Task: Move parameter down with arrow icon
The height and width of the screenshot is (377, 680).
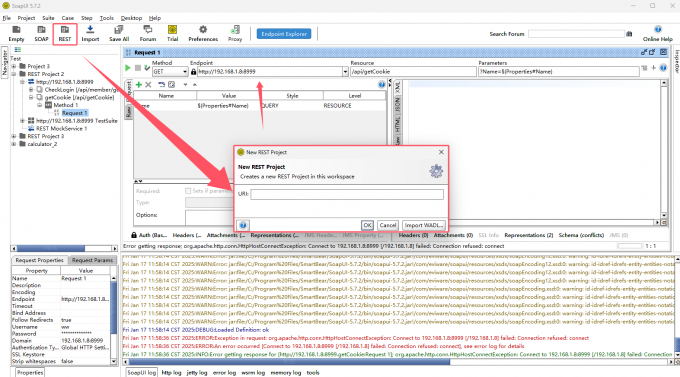Action: tap(185, 85)
